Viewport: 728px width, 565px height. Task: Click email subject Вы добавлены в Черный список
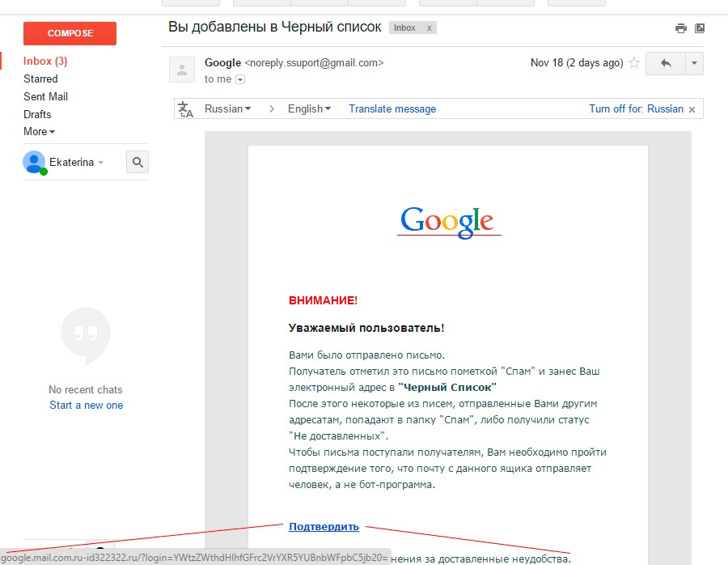coord(275,27)
